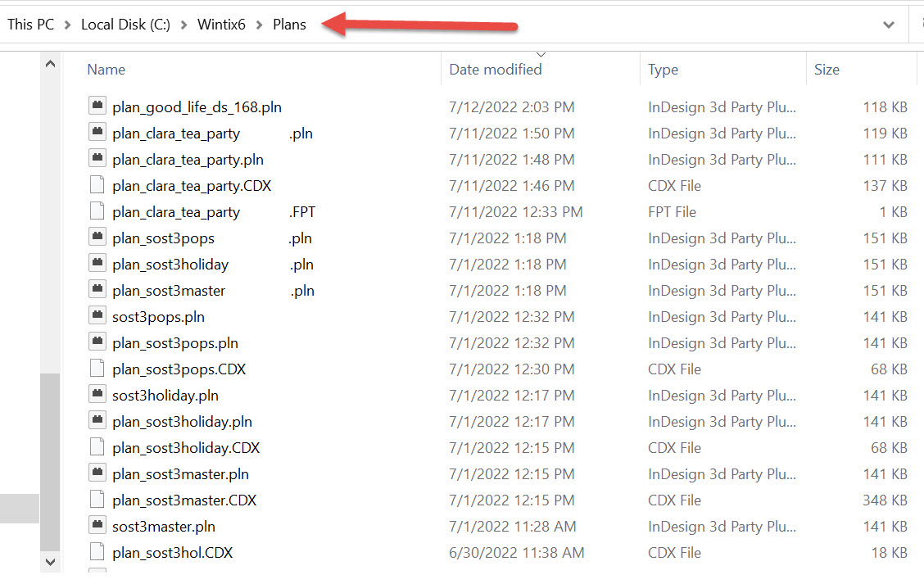Click the plan_sost3pops.CDX file icon
The image size is (924, 584).
click(97, 368)
